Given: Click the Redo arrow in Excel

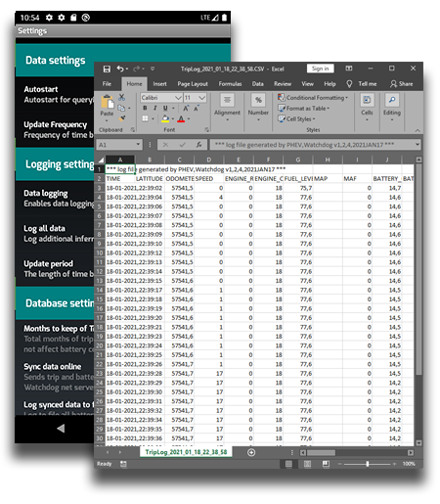Looking at the screenshot, I should coord(137,69).
